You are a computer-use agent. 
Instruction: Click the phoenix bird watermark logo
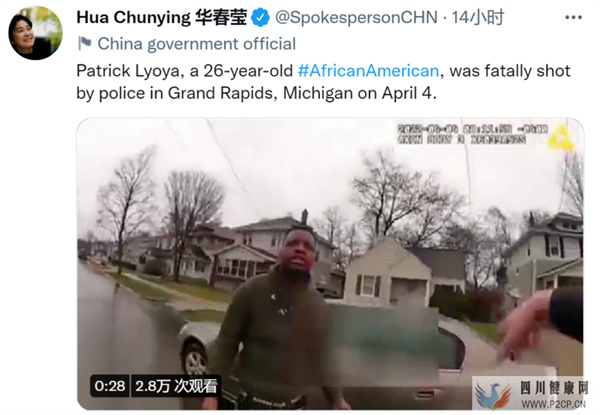(494, 395)
